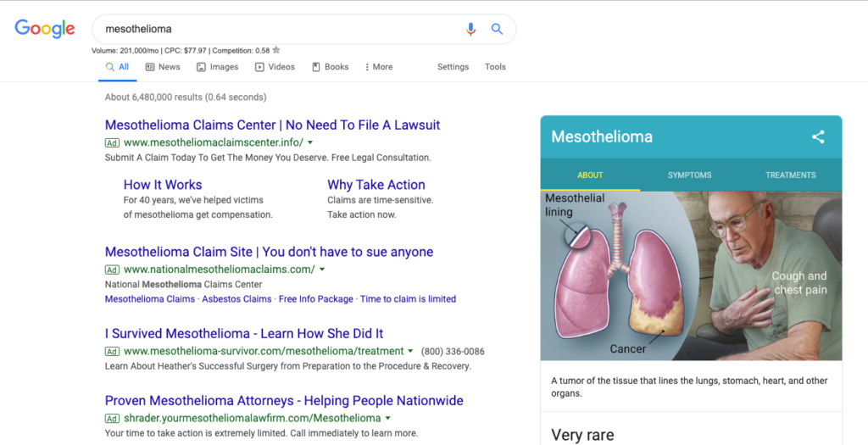
Task: Click the Ad badge for shrader.yourmesotheliomalawfirm.com
Action: pos(113,419)
